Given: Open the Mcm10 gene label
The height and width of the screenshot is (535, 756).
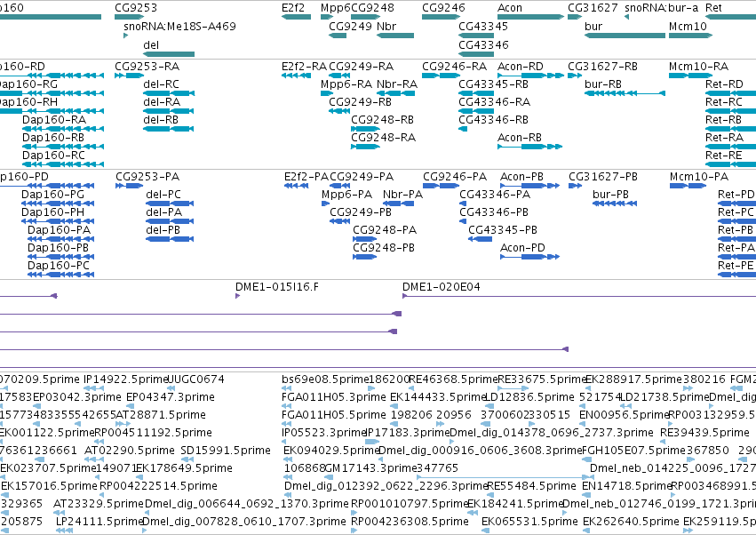Looking at the screenshot, I should point(688,26).
